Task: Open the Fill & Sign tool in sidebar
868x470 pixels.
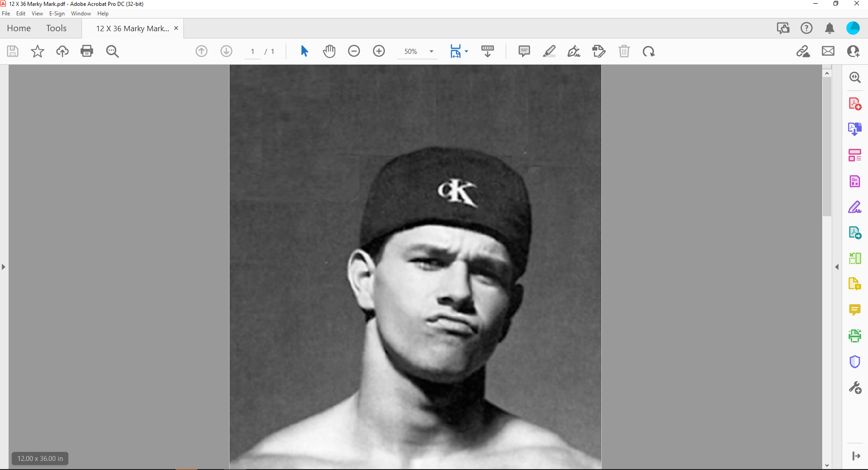Action: (x=854, y=207)
